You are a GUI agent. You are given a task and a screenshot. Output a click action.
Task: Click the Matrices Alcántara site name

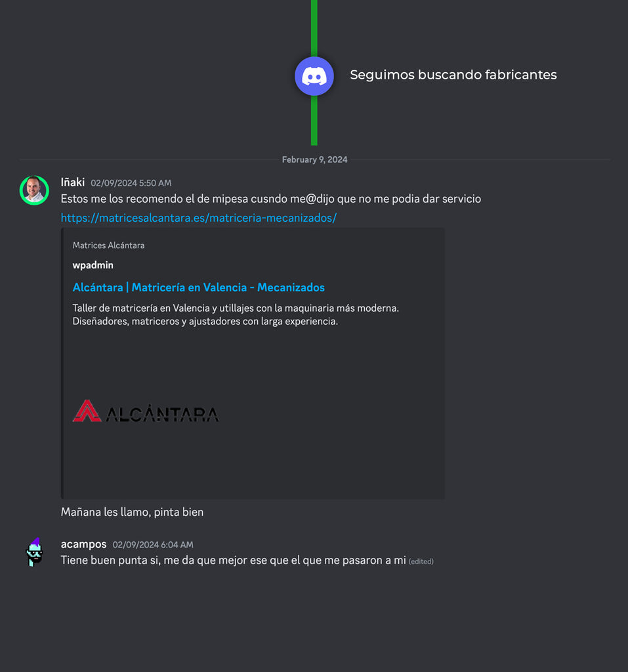(x=108, y=245)
